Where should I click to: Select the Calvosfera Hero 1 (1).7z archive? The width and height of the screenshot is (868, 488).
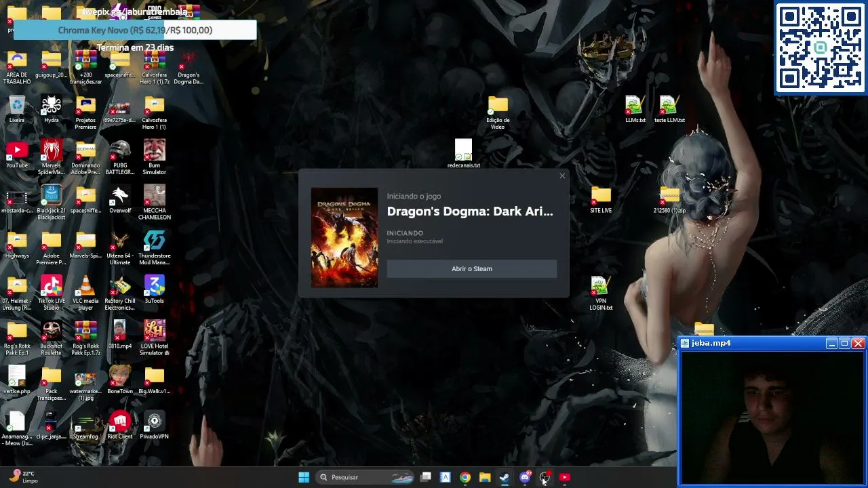coord(155,68)
